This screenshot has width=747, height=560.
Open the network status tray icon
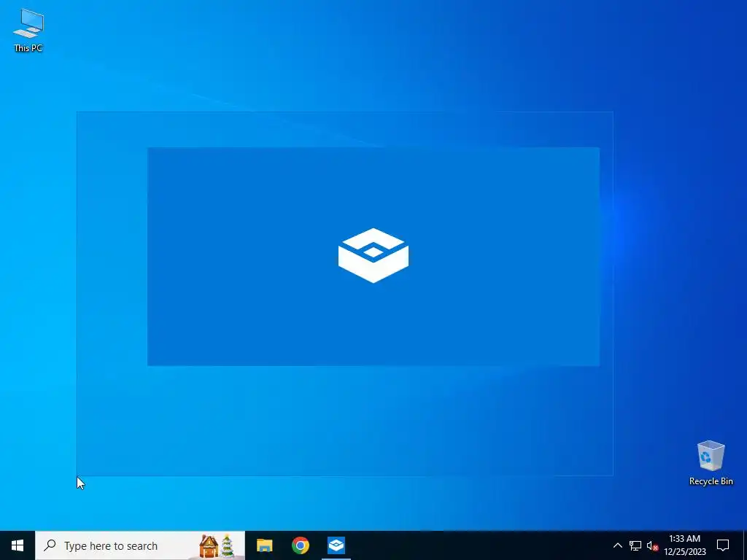click(x=635, y=545)
